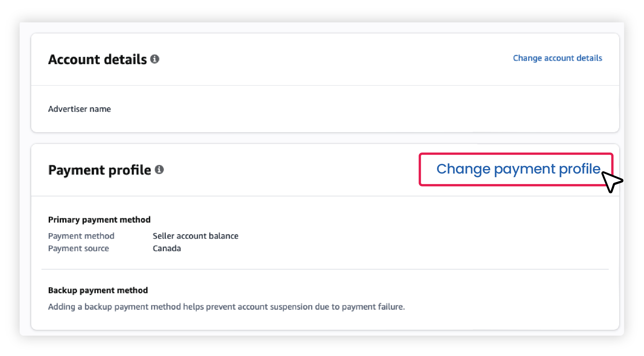Select the Canada payment source value
Image resolution: width=644 pixels, height=356 pixels.
pos(167,248)
